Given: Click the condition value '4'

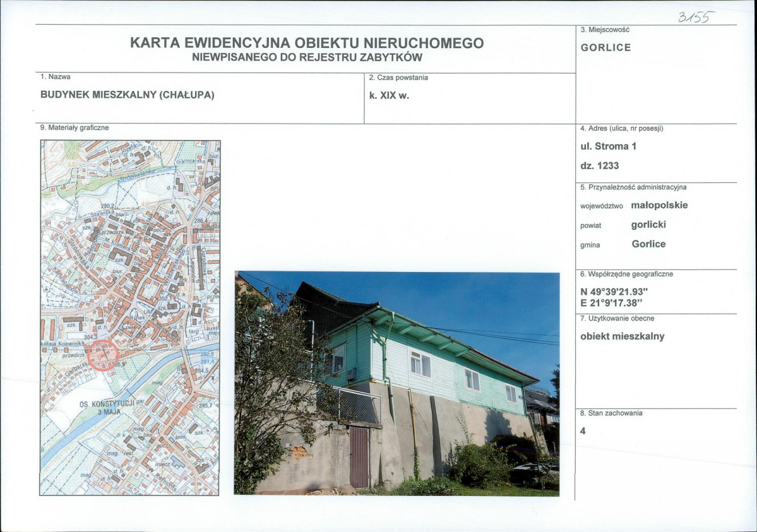Looking at the screenshot, I should (x=583, y=431).
